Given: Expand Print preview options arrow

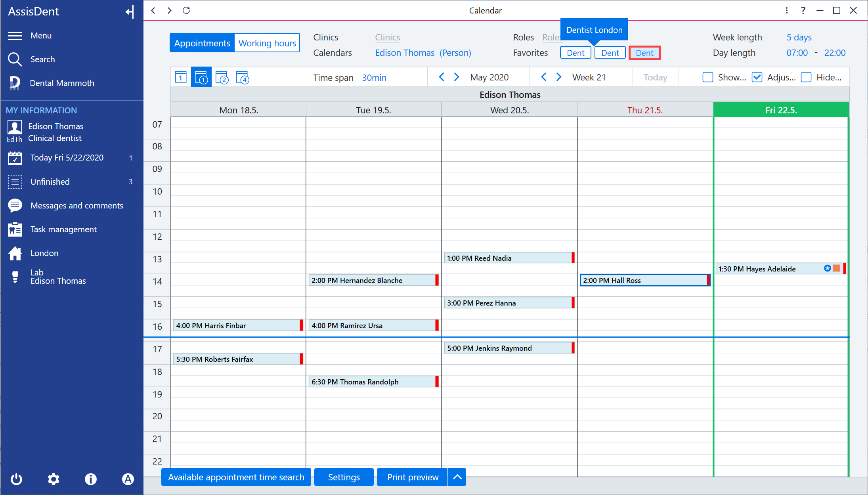Looking at the screenshot, I should (457, 477).
